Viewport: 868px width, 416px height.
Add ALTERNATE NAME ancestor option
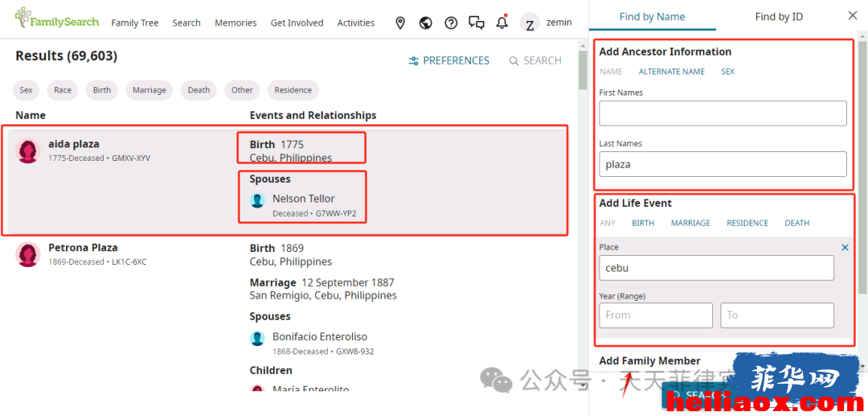671,72
